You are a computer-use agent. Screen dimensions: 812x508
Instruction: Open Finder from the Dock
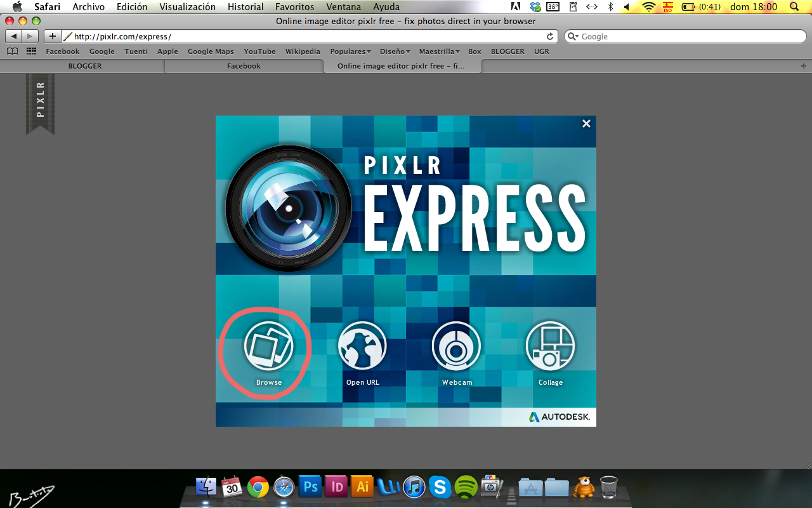tap(206, 487)
